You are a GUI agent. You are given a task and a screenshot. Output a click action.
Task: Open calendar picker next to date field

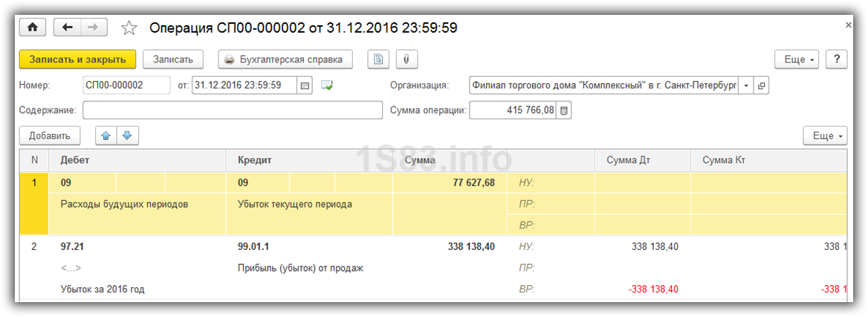coord(305,86)
